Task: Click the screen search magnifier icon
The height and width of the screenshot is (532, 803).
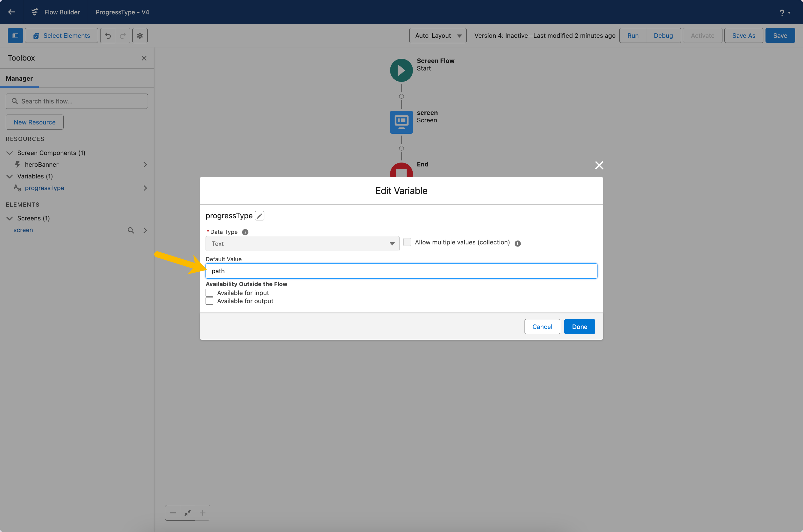Action: pyautogui.click(x=131, y=230)
